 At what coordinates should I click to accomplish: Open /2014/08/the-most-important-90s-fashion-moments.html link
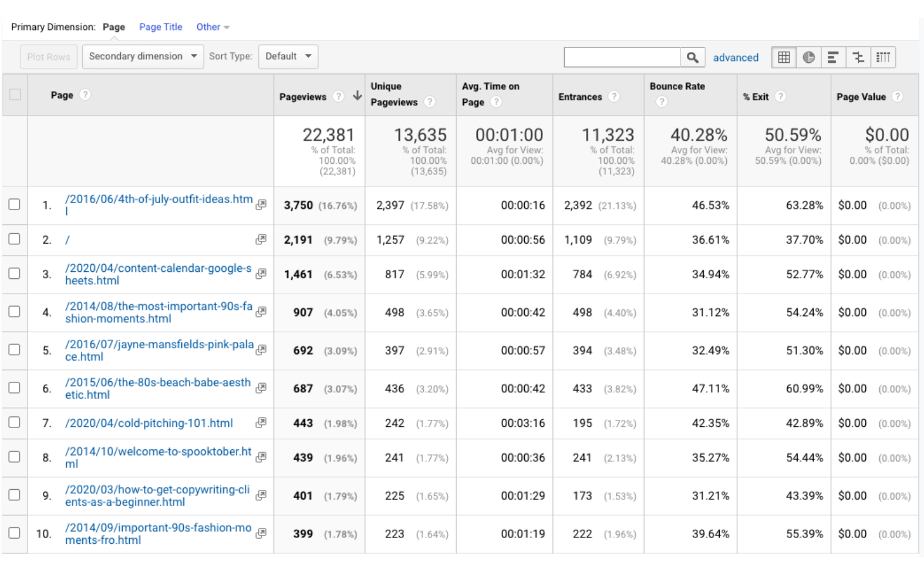[x=159, y=312]
